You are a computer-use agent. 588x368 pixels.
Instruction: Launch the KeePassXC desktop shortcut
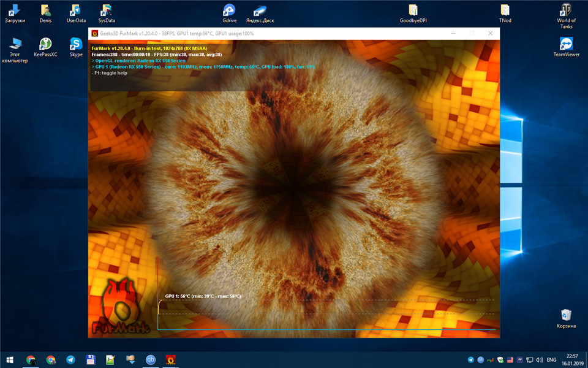(x=45, y=47)
